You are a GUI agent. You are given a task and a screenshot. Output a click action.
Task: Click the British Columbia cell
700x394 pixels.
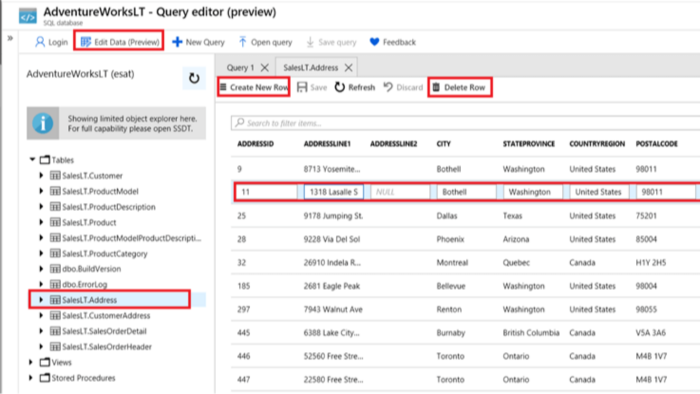[531, 332]
